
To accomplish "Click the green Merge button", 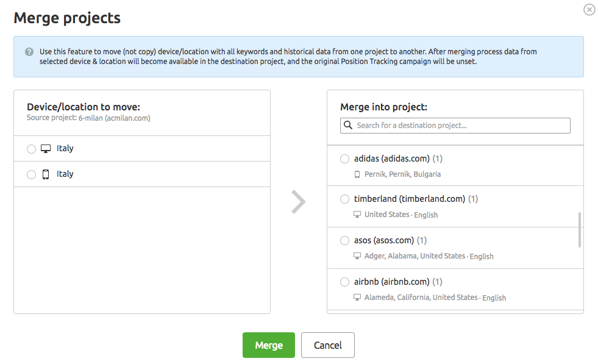I will 269,345.
